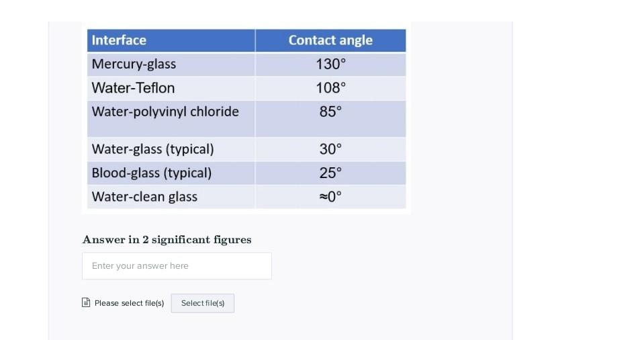This screenshot has width=644, height=340.
Task: Click the Interface column header
Action: coord(171,40)
